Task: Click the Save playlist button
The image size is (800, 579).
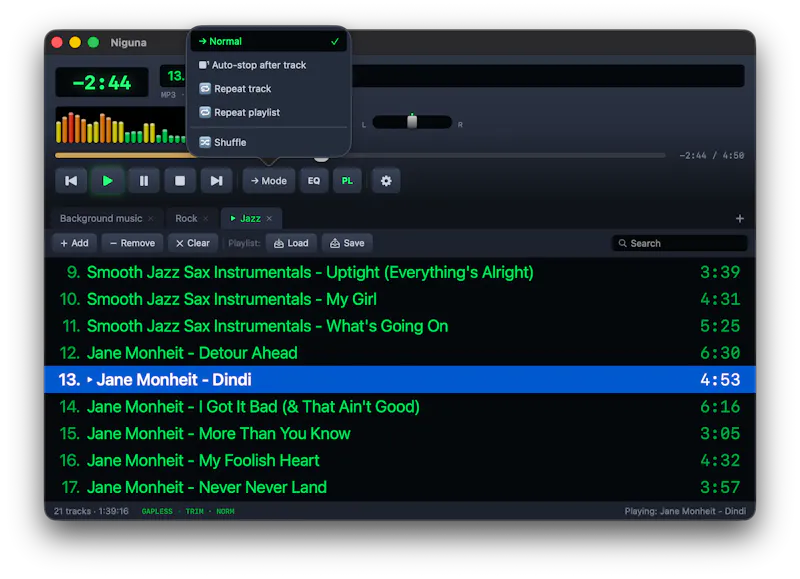Action: [347, 243]
